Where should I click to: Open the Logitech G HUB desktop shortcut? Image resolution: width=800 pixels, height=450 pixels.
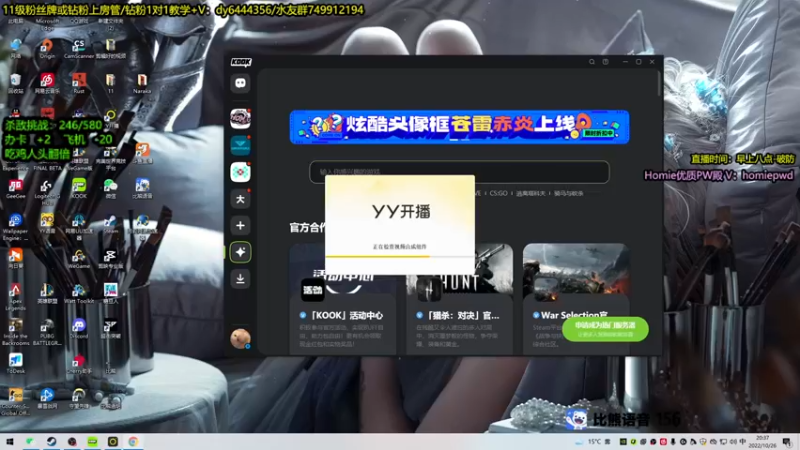click(47, 191)
